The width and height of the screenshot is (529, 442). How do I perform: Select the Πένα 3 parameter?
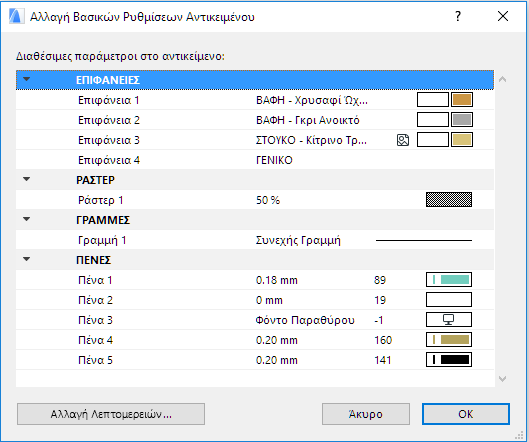255,320
